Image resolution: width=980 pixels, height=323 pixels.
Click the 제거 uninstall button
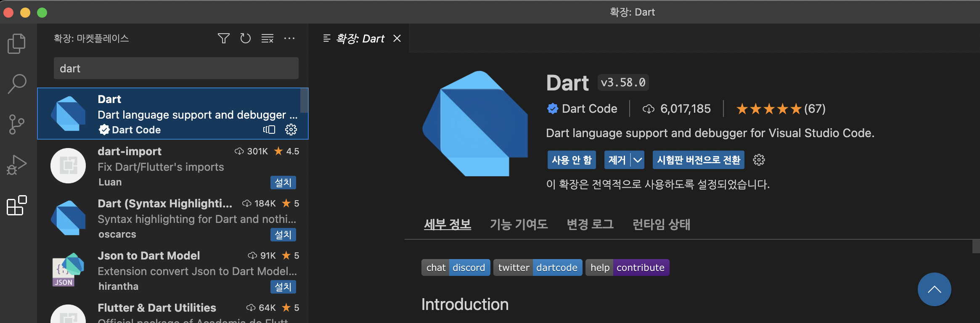tap(617, 160)
